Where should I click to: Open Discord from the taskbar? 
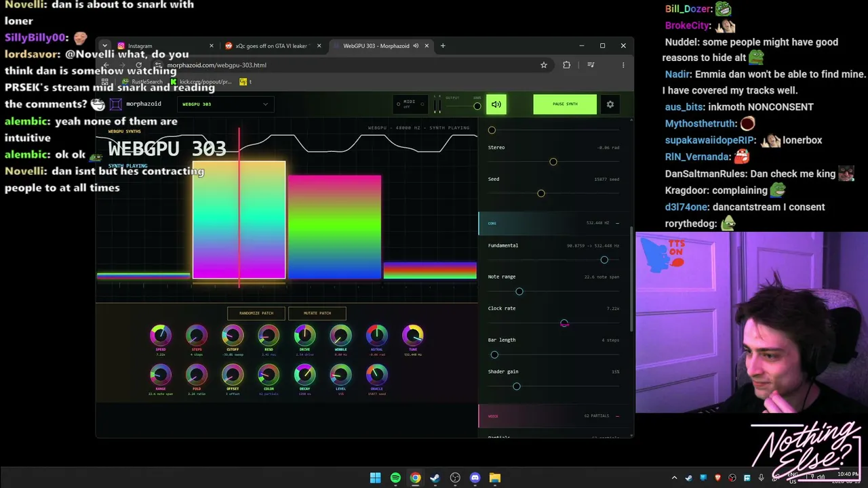coord(475,478)
